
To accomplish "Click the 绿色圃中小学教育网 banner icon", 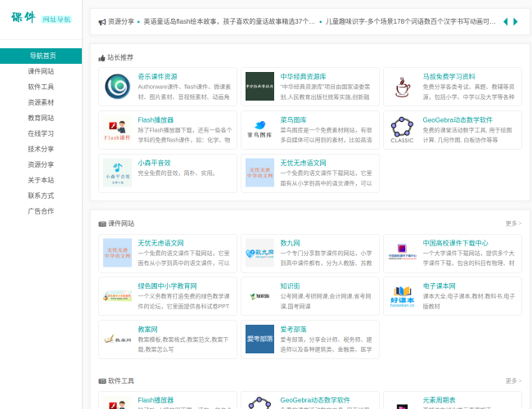I will click(x=117, y=296).
